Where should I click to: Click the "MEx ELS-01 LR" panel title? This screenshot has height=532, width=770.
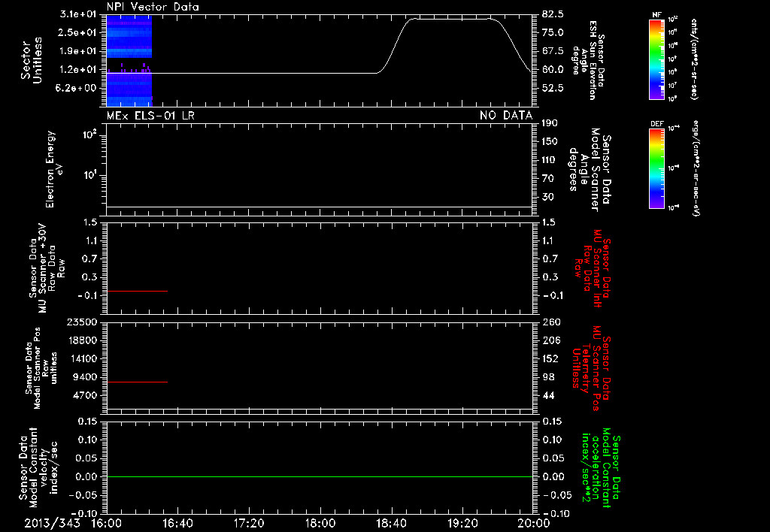[150, 115]
